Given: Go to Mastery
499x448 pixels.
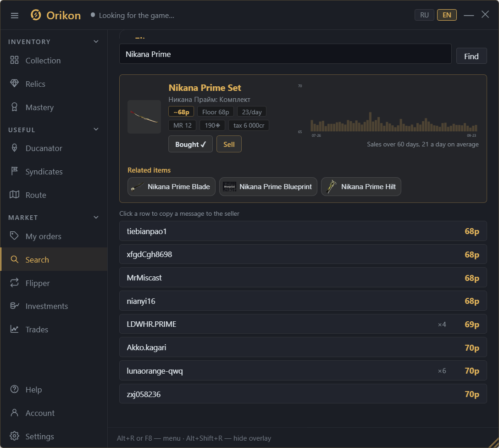Looking at the screenshot, I should [54, 107].
